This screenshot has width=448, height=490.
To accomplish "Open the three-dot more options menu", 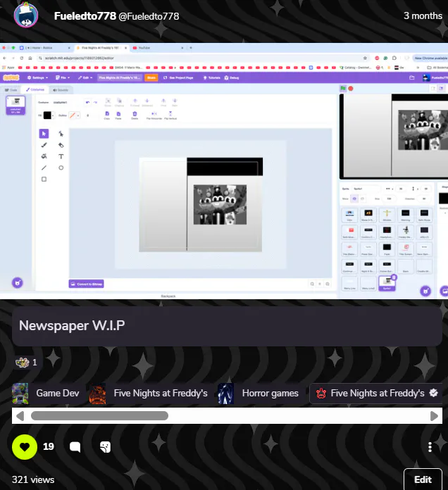I will pyautogui.click(x=430, y=447).
